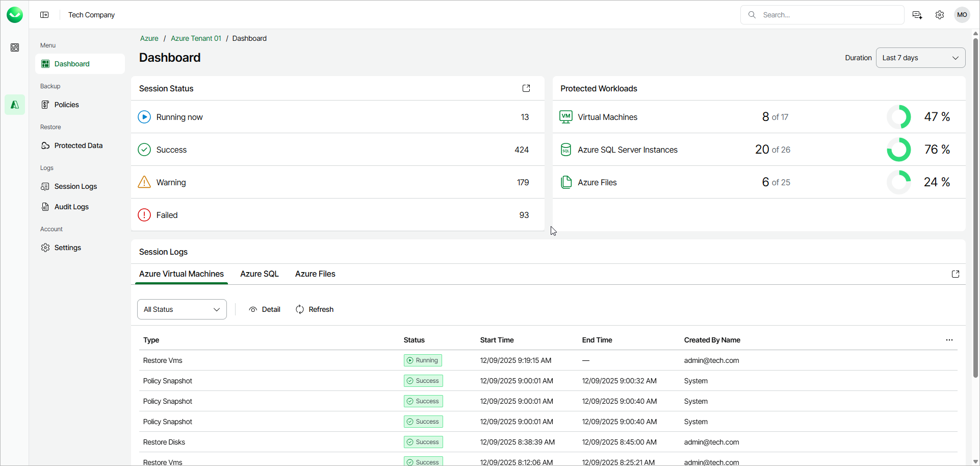Go to Azure breadcrumb link
Viewport: 980px width, 466px height.
(149, 38)
